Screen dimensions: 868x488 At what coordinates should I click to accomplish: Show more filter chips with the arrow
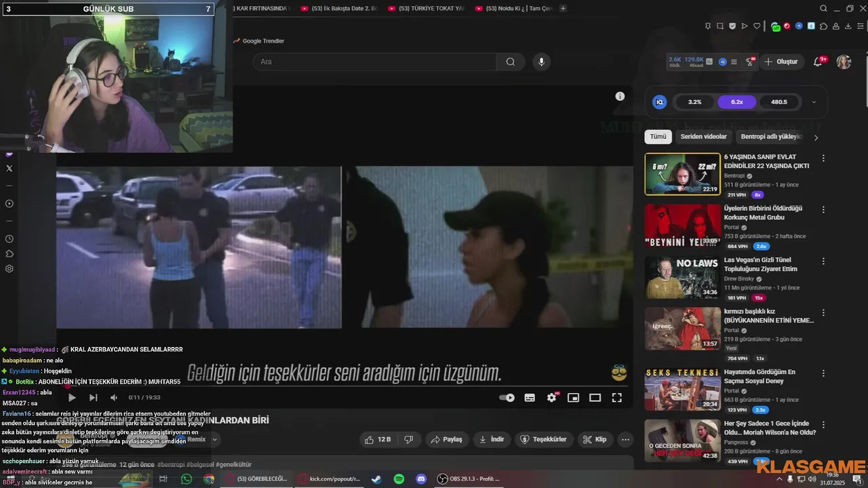coord(816,138)
